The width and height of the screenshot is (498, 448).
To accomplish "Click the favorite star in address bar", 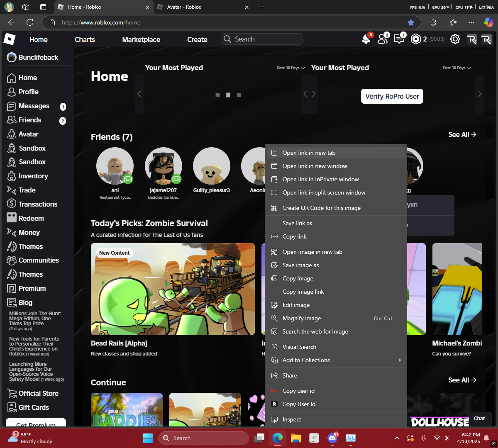I will click(x=411, y=22).
